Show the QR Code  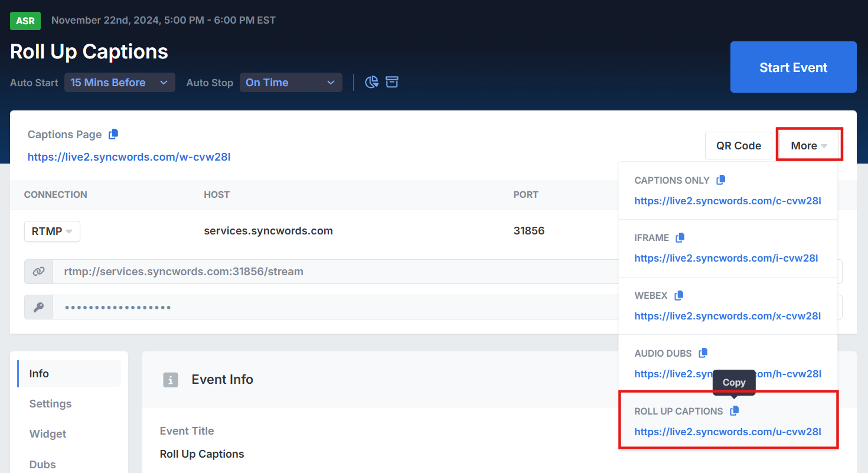point(738,145)
